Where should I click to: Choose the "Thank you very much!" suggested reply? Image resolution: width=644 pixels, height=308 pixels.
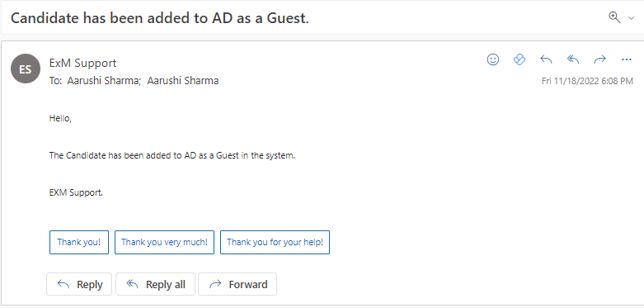point(164,242)
